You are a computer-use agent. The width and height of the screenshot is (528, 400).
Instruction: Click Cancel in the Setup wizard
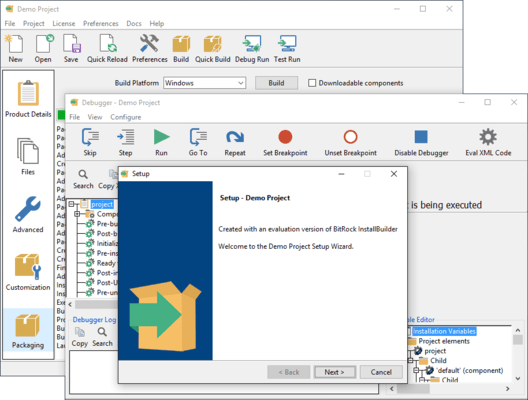381,372
